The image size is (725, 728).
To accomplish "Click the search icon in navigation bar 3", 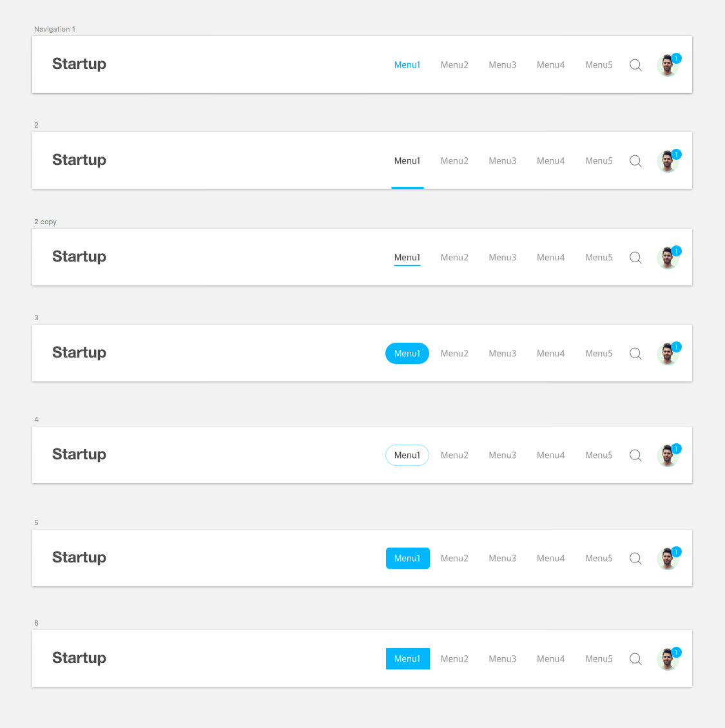I will (635, 354).
